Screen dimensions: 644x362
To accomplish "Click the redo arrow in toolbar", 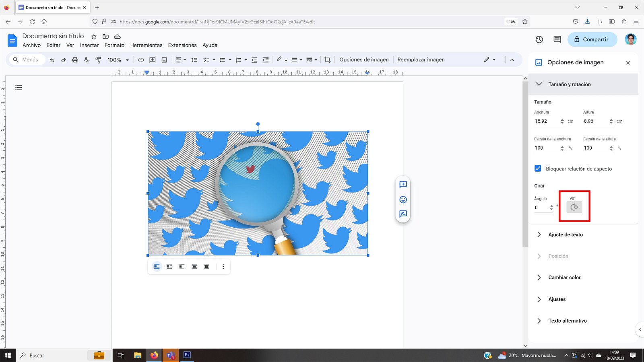I will (63, 60).
